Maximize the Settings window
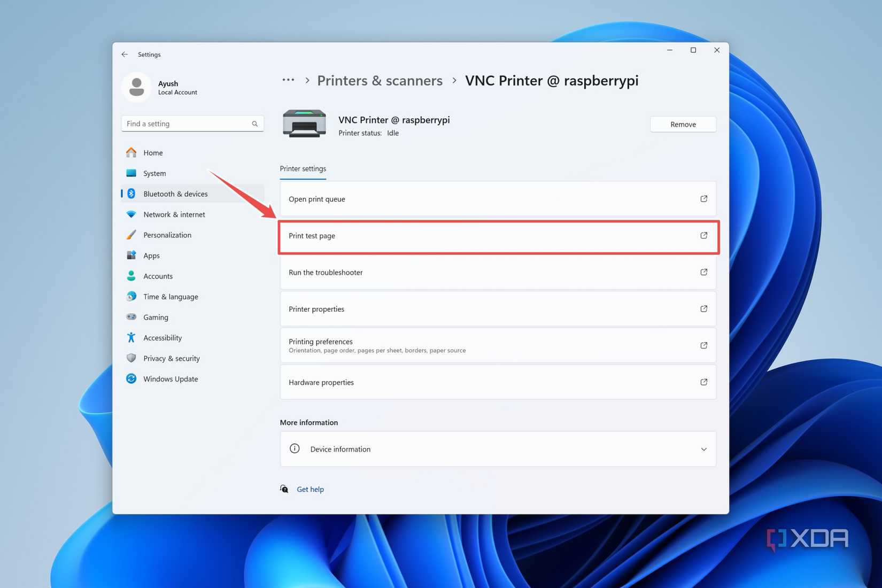Screen dimensions: 882x588 tap(693, 50)
